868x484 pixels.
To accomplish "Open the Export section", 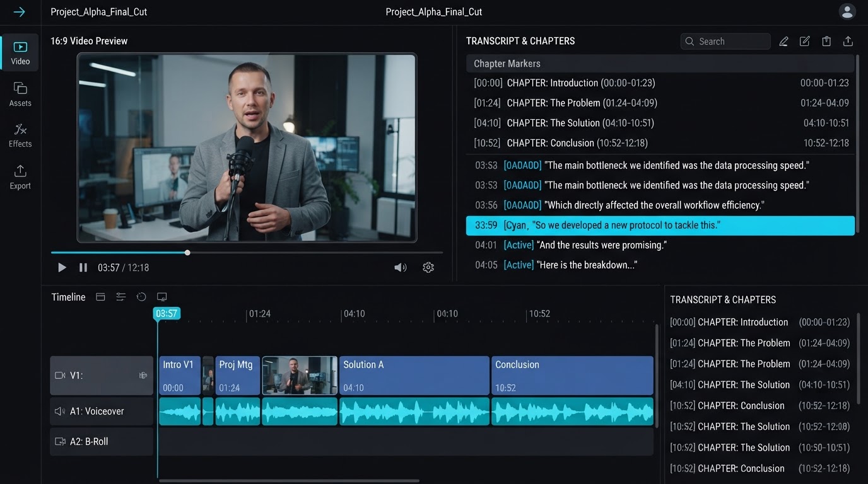I will click(20, 177).
